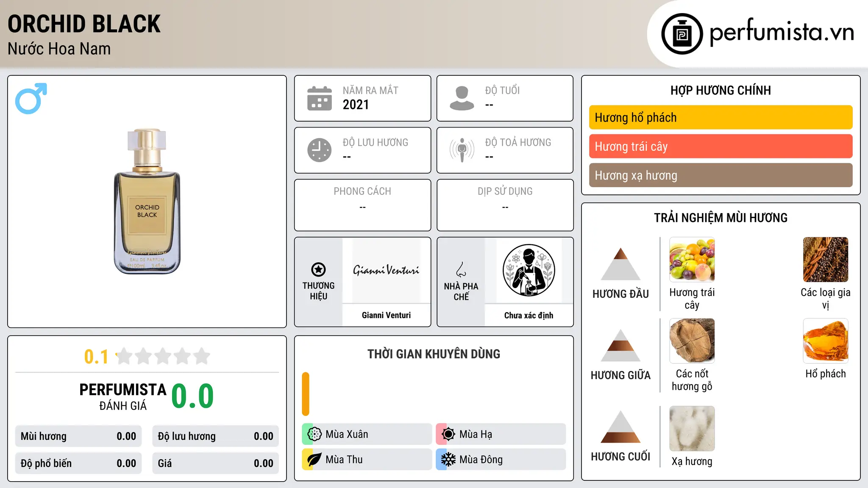This screenshot has height=488, width=868.
Task: Click the perfumista.vn perfume bottle logo icon
Action: 682,33
